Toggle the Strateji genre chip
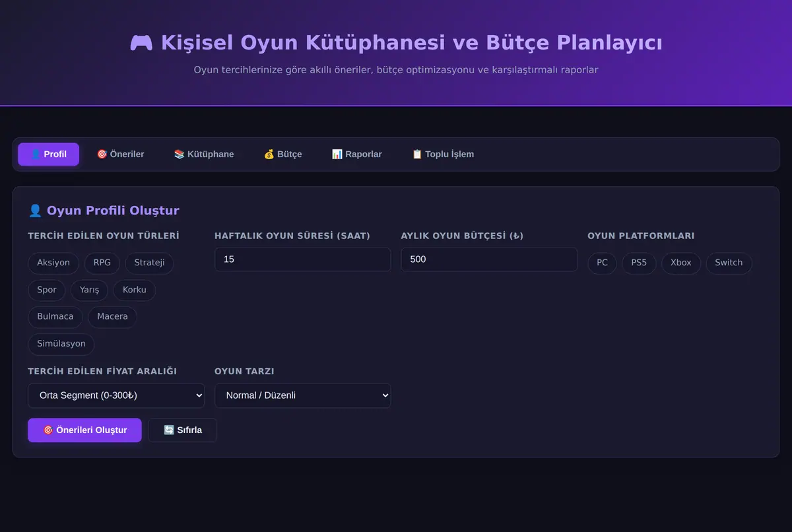 [x=149, y=263]
